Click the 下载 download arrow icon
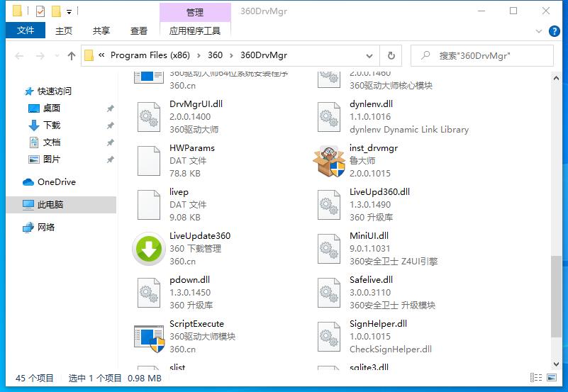The image size is (568, 392). click(34, 125)
